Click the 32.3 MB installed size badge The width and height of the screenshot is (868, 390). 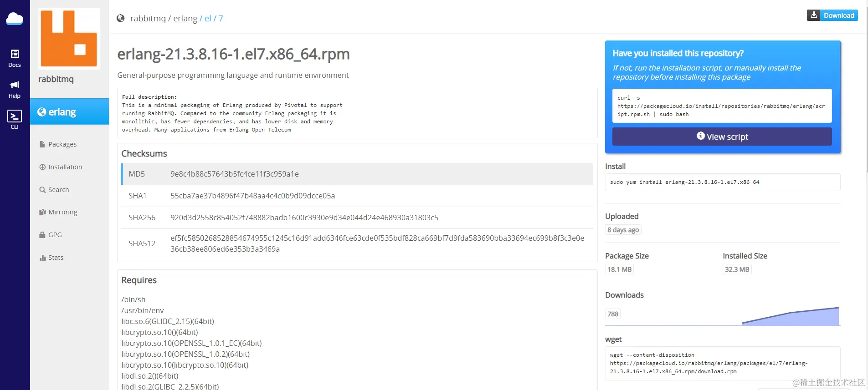pyautogui.click(x=737, y=269)
